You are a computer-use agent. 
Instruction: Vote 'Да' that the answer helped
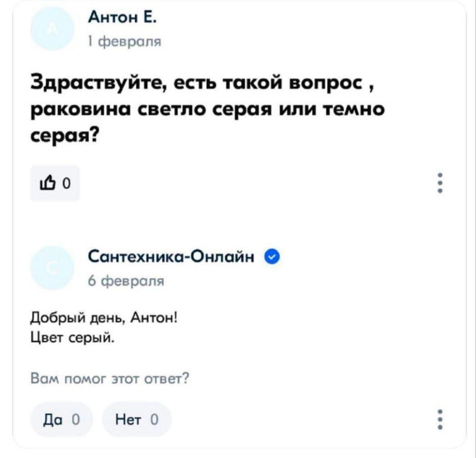click(62, 420)
